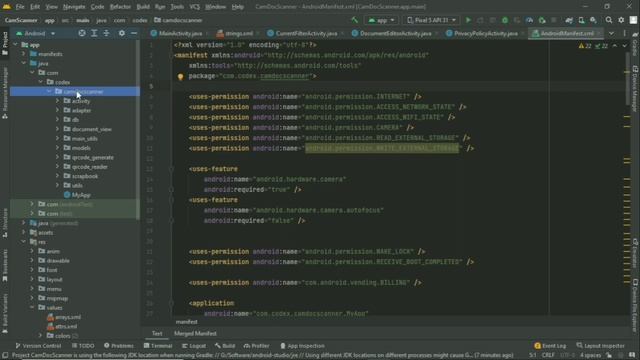Click the editor vertical scrollbar
This screenshot has height=360, width=640.
click(627, 78)
